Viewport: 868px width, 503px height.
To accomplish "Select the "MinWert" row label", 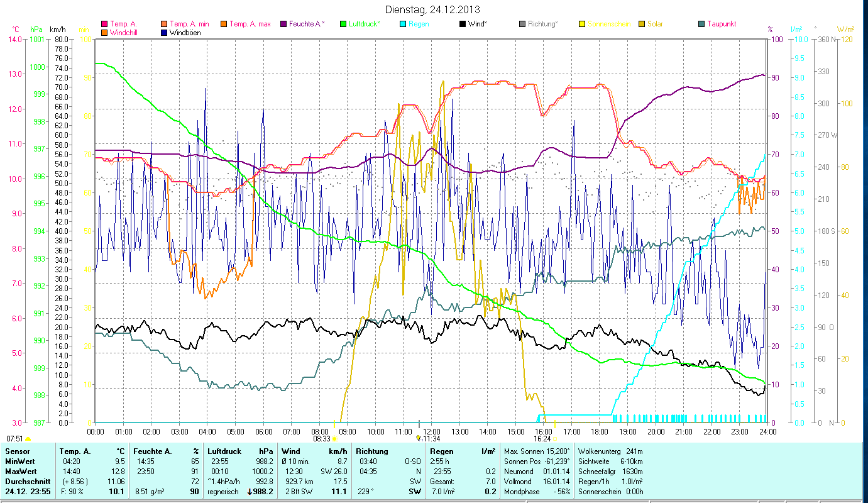I will click(x=19, y=462).
